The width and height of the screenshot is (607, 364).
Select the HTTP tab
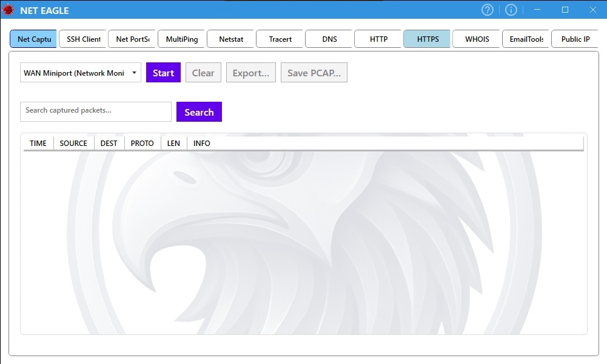pyautogui.click(x=378, y=39)
